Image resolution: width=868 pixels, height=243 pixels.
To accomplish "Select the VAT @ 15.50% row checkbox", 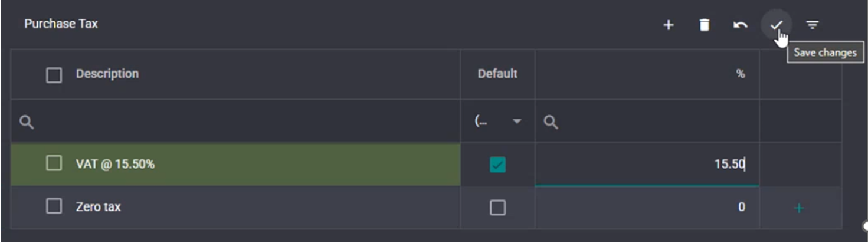I will pos(54,163).
